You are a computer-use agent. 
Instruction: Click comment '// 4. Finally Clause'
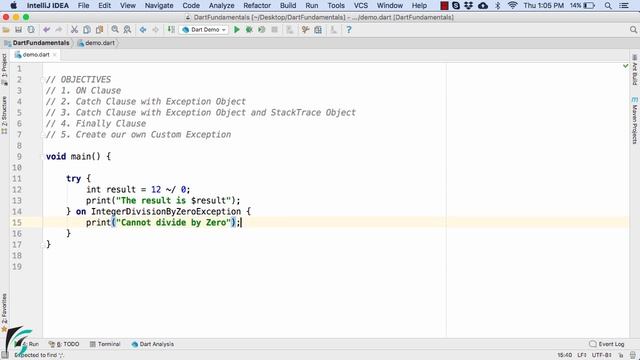(96, 124)
